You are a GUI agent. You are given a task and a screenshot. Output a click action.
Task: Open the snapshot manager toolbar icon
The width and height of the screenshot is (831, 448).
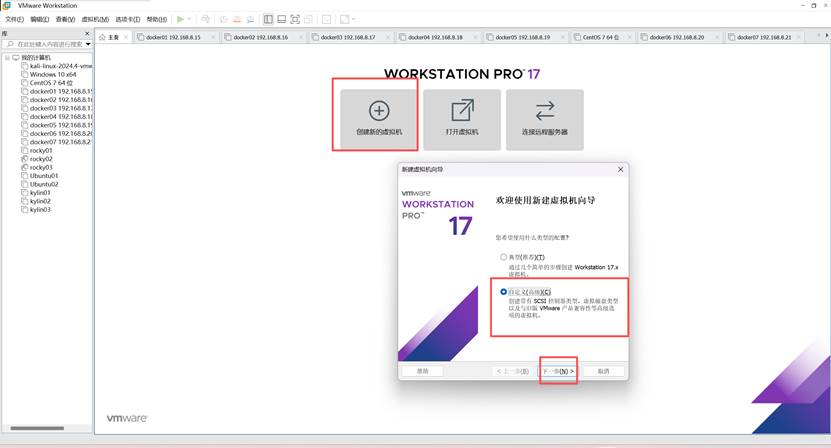250,19
